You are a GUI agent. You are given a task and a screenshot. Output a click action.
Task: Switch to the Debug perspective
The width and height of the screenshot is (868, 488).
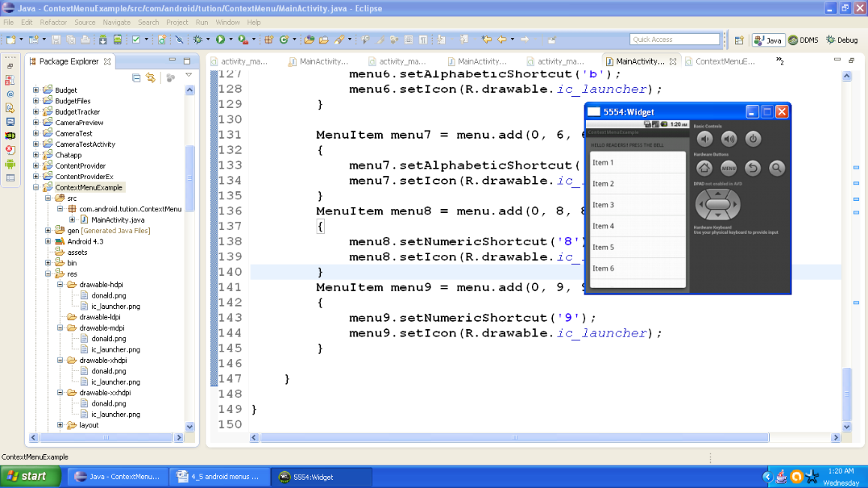842,40
